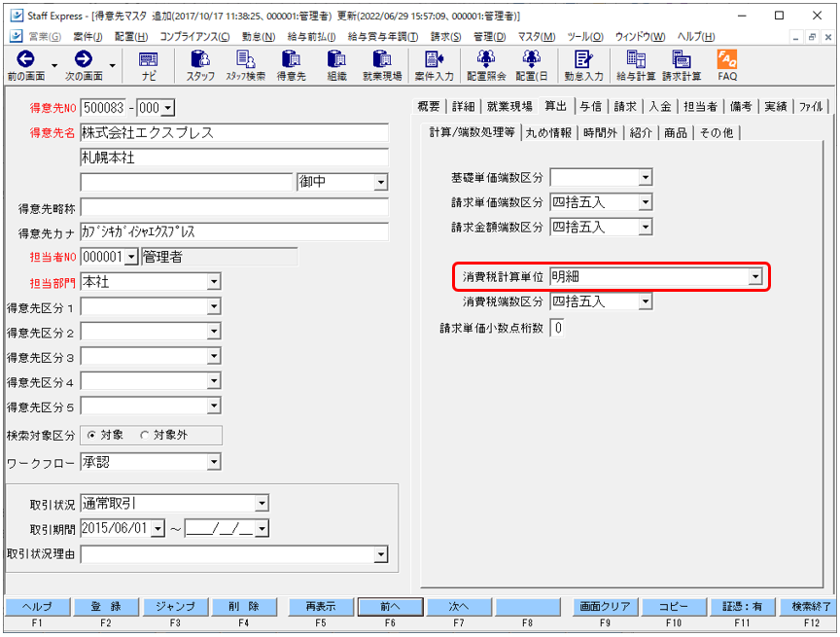
Task: Open the 御中 honorific dropdown
Action: tap(380, 182)
